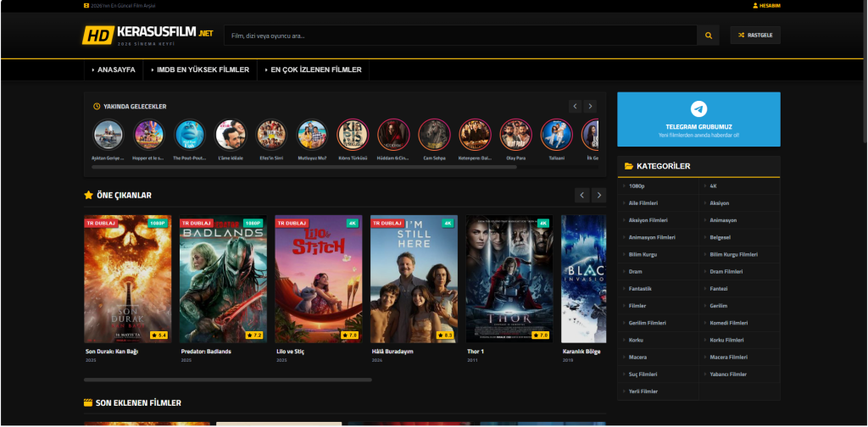
Task: Click TR DUBLAJ badge on Lilo ve Stiç
Action: [292, 223]
